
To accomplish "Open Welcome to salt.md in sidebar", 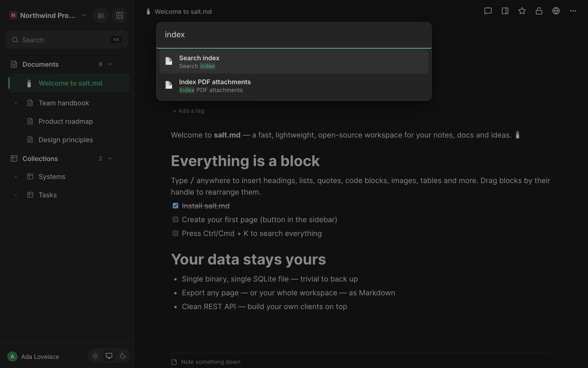I will click(69, 83).
